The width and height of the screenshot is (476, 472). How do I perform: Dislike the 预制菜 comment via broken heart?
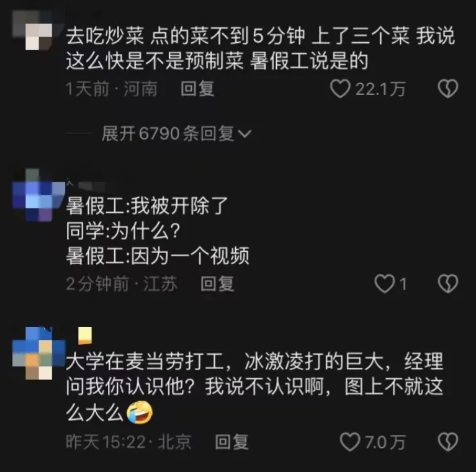pos(448,89)
